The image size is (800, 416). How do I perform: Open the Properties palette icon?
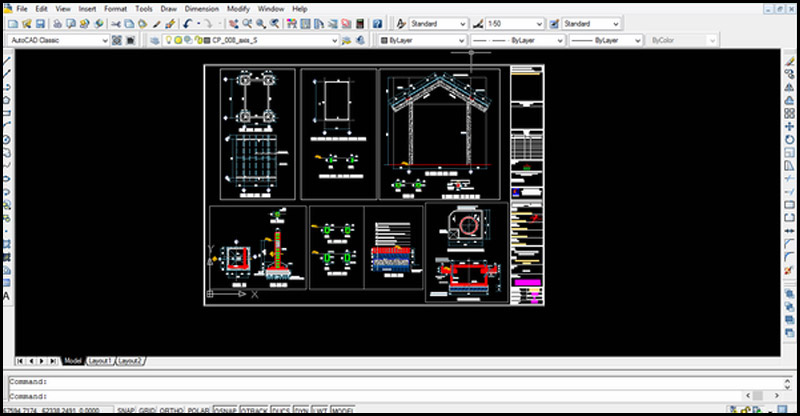coord(291,24)
